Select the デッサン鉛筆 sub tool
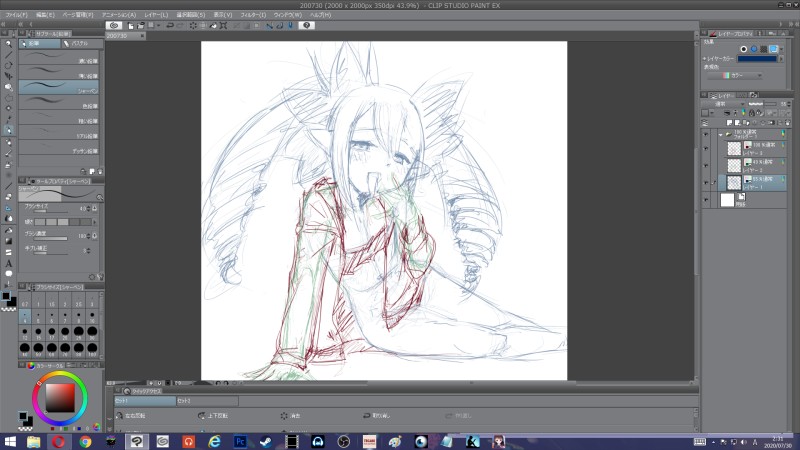 [x=59, y=147]
